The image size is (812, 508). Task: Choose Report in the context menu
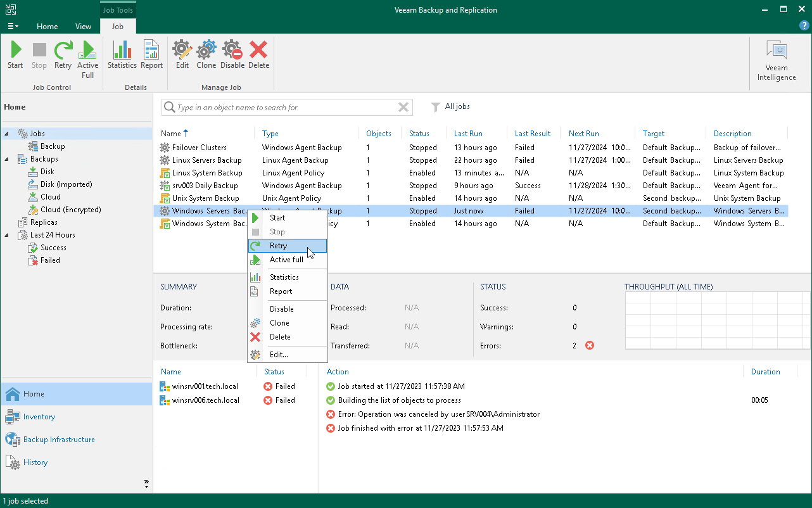tap(288, 291)
